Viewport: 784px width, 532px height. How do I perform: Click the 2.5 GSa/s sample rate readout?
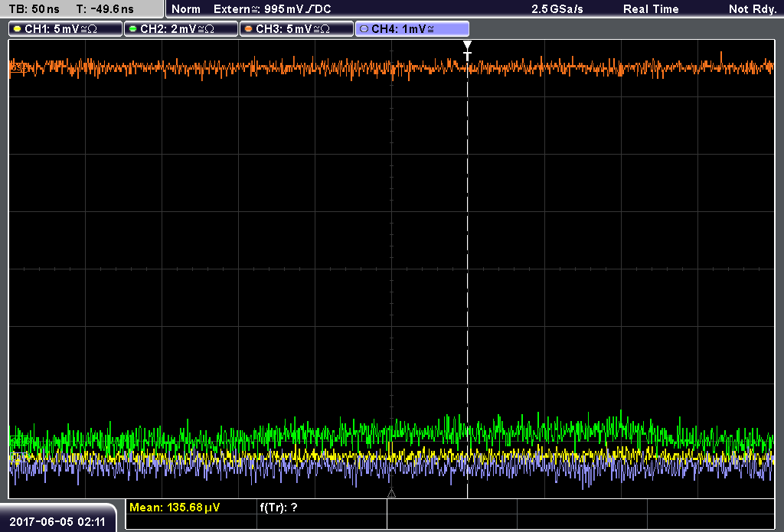pyautogui.click(x=557, y=9)
